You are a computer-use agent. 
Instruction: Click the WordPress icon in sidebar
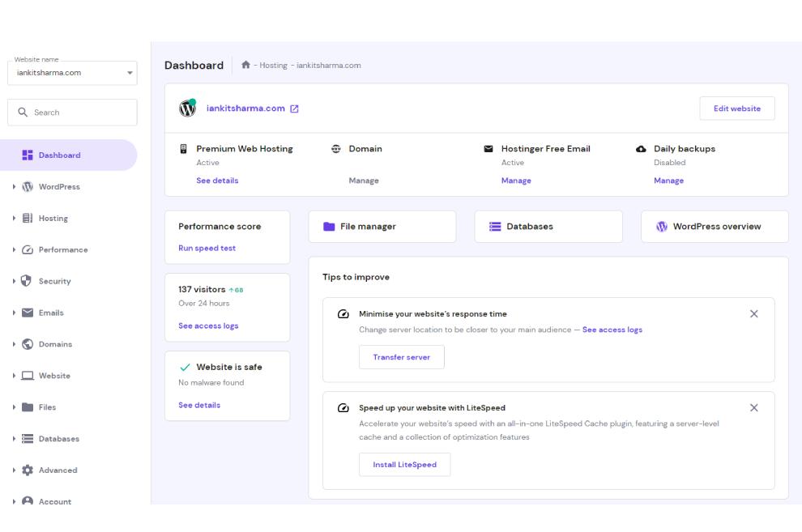(x=28, y=186)
